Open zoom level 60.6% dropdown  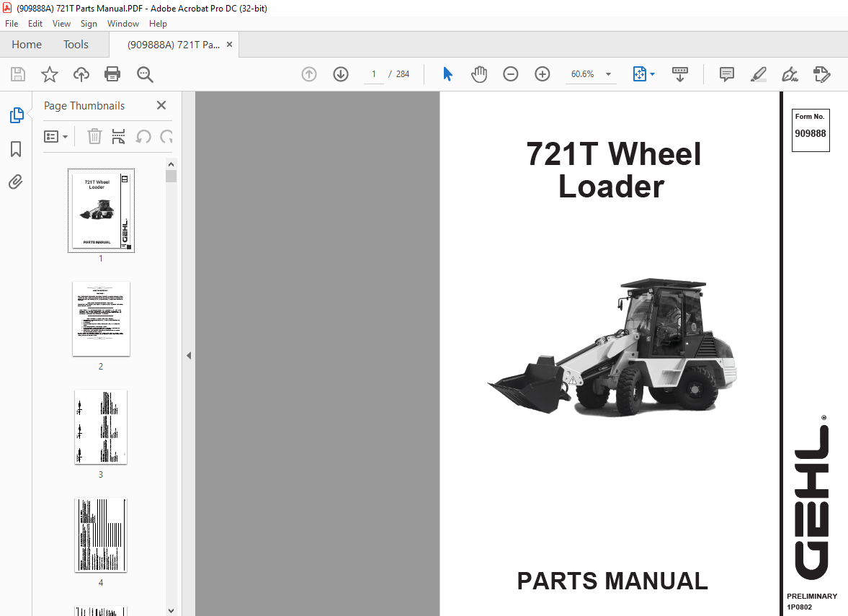pos(608,74)
